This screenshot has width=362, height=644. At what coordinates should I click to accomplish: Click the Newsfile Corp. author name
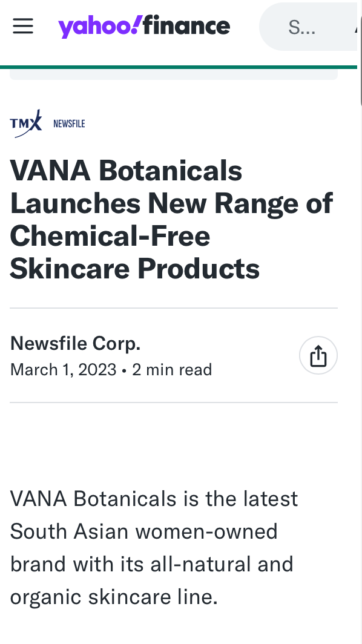tap(75, 343)
